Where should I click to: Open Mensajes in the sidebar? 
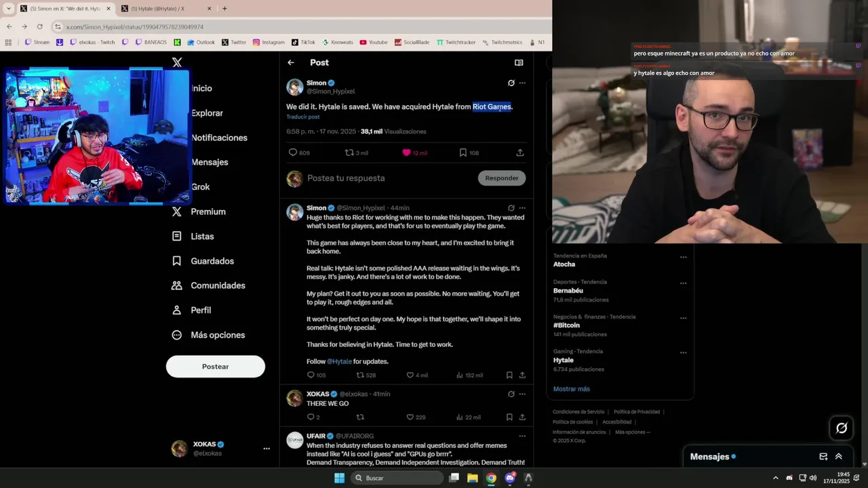coord(210,162)
